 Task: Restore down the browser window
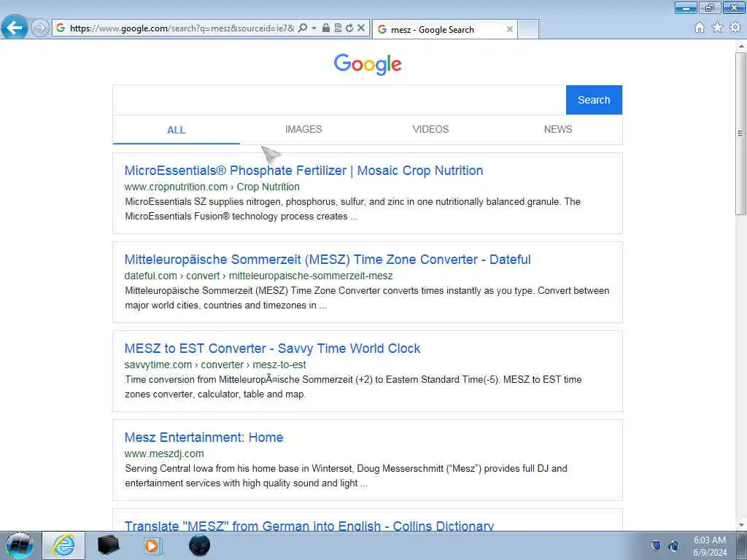coord(710,7)
